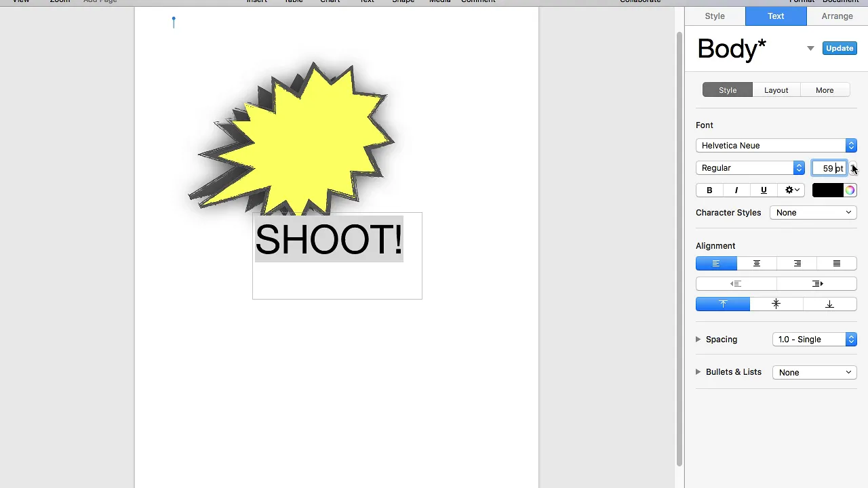Open the Regular typeface dropdown
The image size is (868, 488).
click(x=750, y=168)
